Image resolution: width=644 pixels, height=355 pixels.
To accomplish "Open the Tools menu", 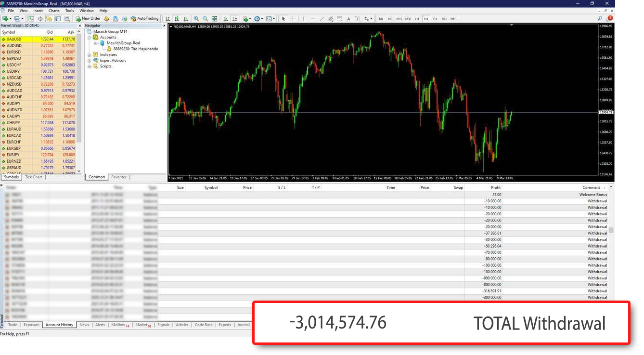I will [x=69, y=11].
